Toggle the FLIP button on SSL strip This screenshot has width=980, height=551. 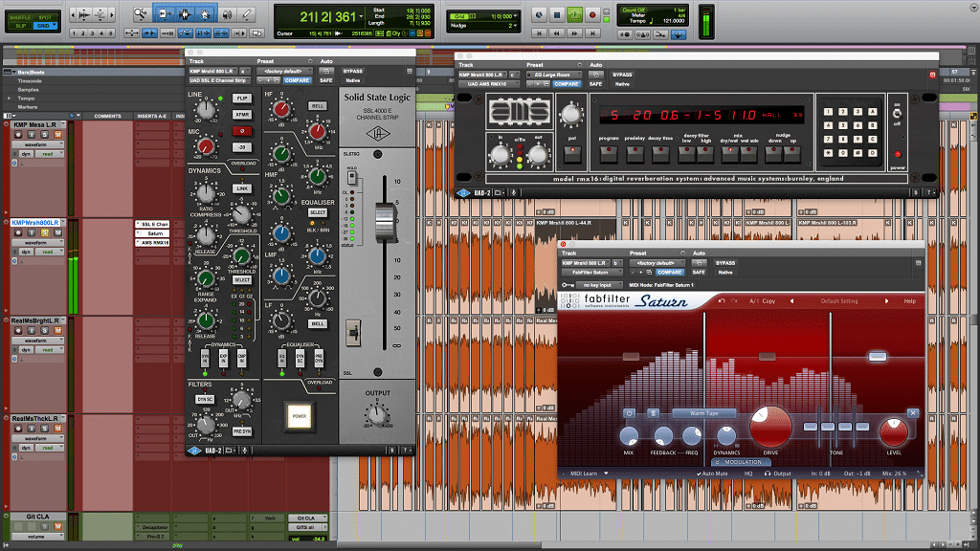pyautogui.click(x=242, y=99)
